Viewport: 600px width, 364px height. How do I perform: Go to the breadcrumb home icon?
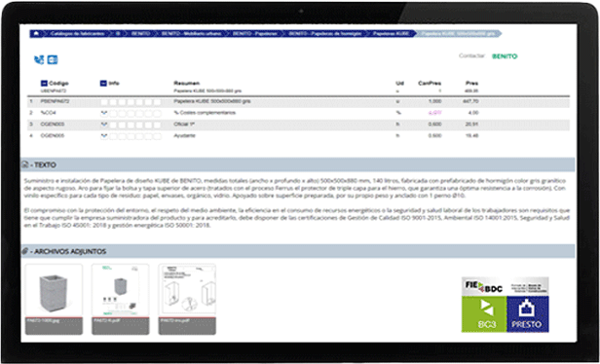point(36,34)
